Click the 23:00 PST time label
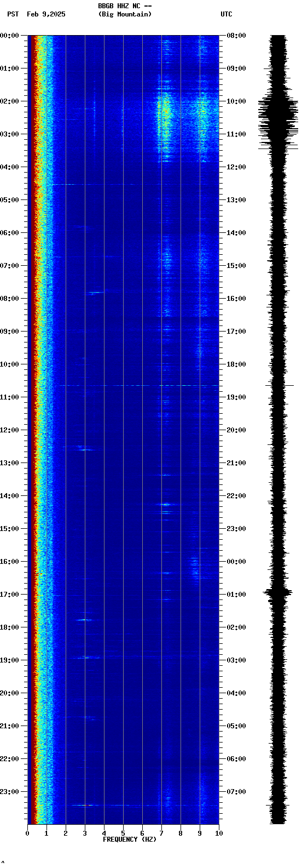Viewport: 302px width, 868px height. click(9, 792)
